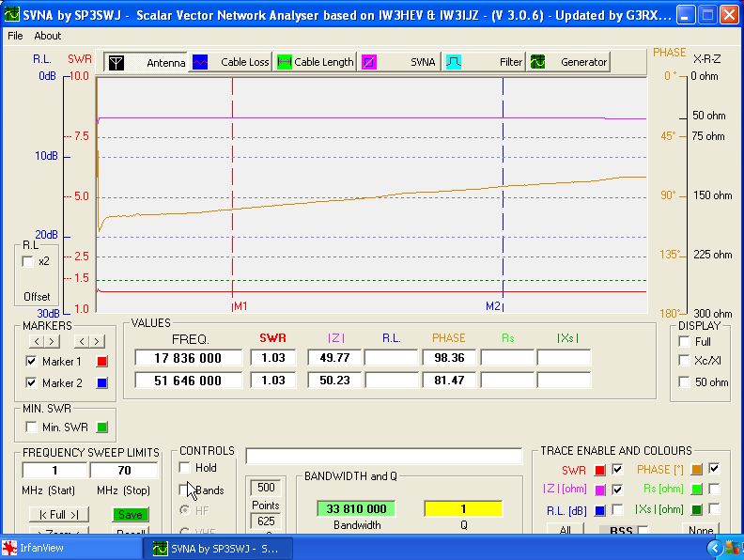Click the SVNA application title bar icon
744x560 pixels.
point(12,14)
